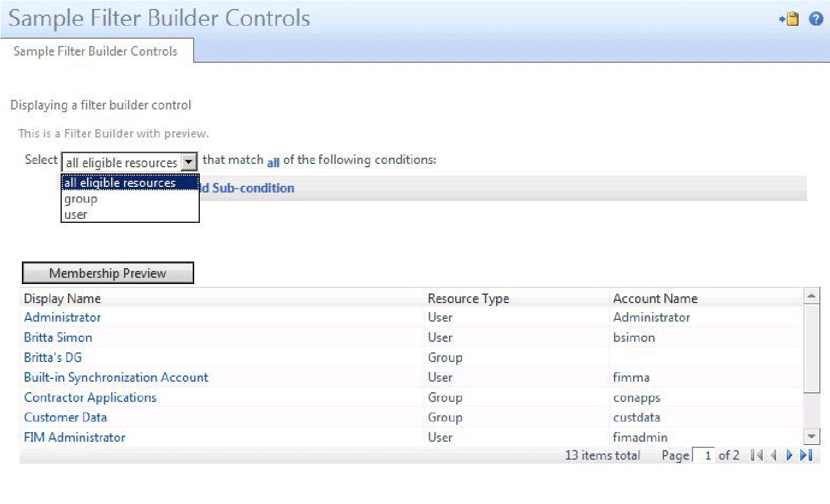
Task: Choose "user" in the open dropdown
Action: pyautogui.click(x=76, y=214)
